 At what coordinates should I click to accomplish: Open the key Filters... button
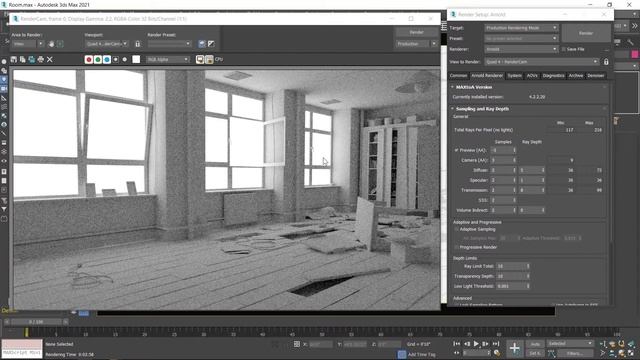pyautogui.click(x=575, y=353)
